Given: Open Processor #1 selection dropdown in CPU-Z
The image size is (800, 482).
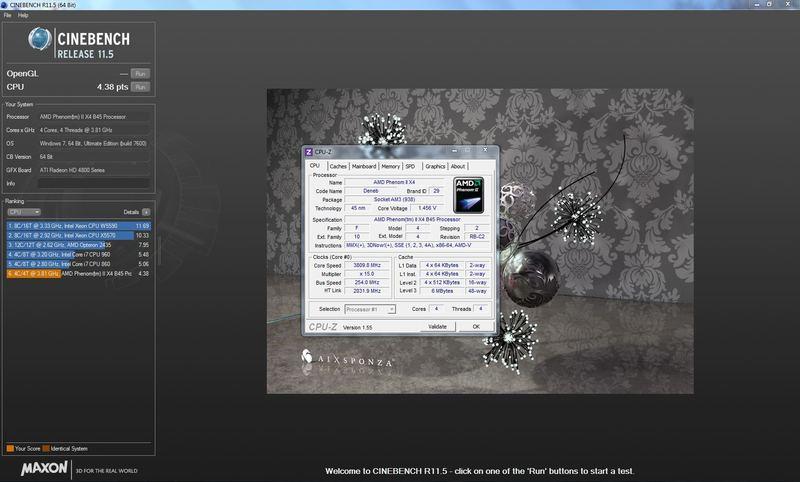Looking at the screenshot, I should [x=370, y=309].
